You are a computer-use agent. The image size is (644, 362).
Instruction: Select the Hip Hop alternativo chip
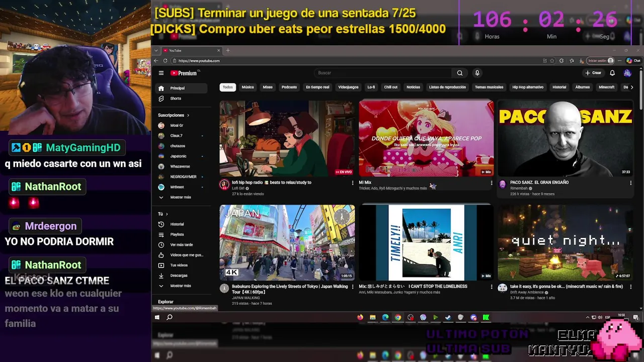[x=528, y=87]
